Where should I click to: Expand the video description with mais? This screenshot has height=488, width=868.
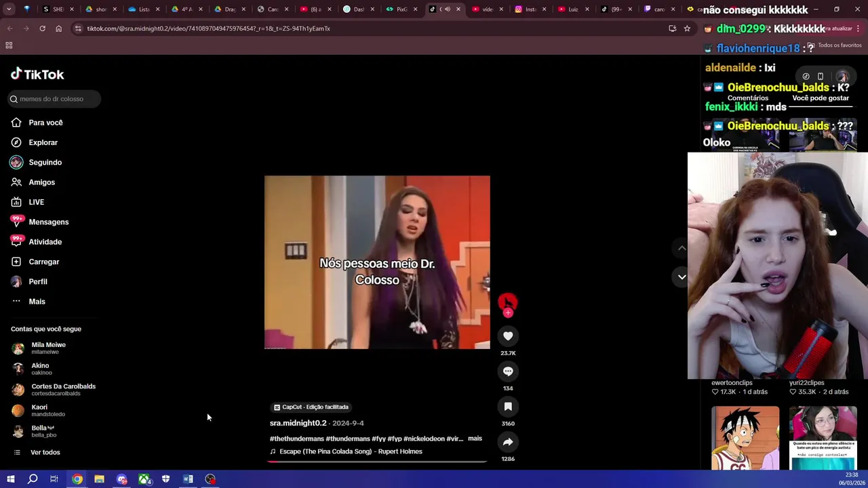(475, 439)
